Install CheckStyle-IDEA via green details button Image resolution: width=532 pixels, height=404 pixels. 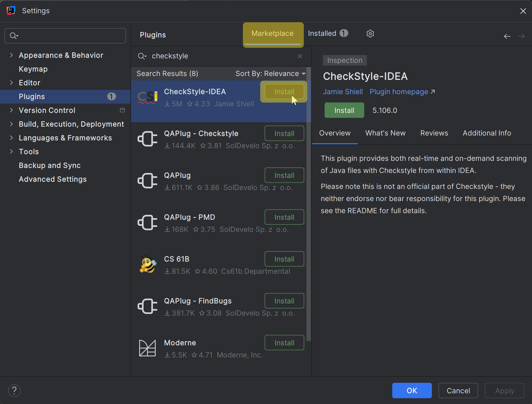pyautogui.click(x=344, y=110)
